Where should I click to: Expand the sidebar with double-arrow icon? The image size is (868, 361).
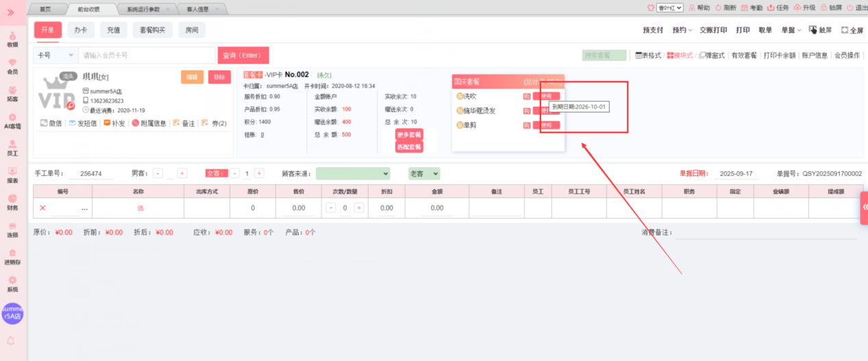[12, 12]
